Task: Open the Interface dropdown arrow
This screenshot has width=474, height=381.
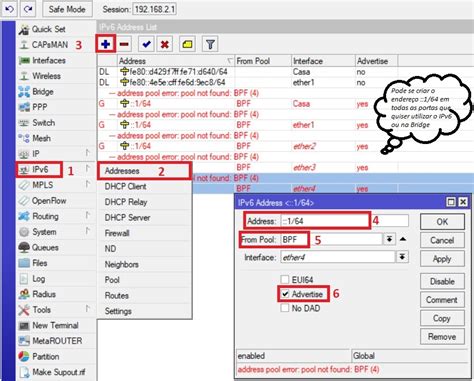Action: coord(402,257)
